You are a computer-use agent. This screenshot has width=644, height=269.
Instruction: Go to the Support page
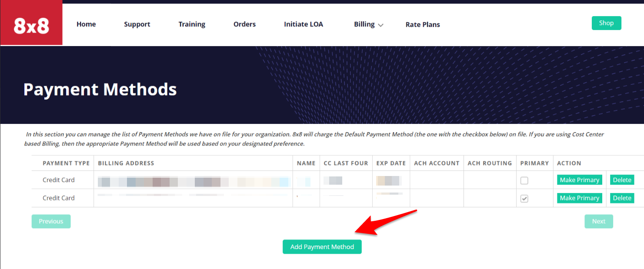137,24
